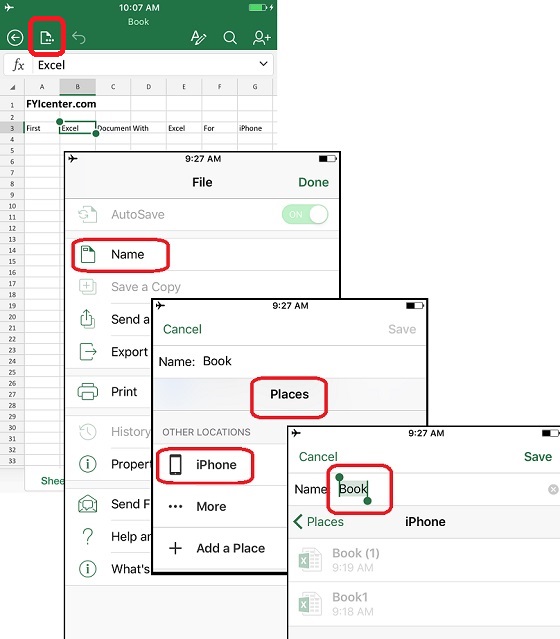Select cell containing FYIcenter.com
Screen dimensions: 560x639
[x=61, y=104]
